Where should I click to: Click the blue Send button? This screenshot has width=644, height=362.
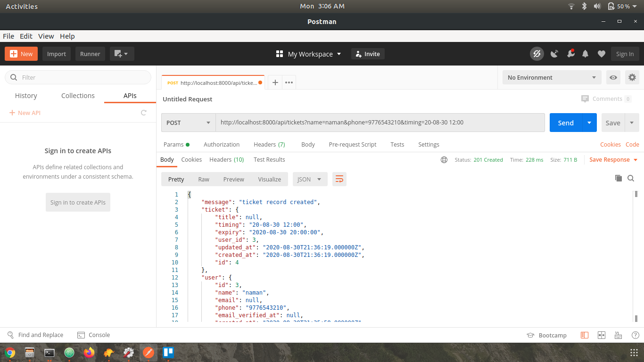(x=566, y=123)
